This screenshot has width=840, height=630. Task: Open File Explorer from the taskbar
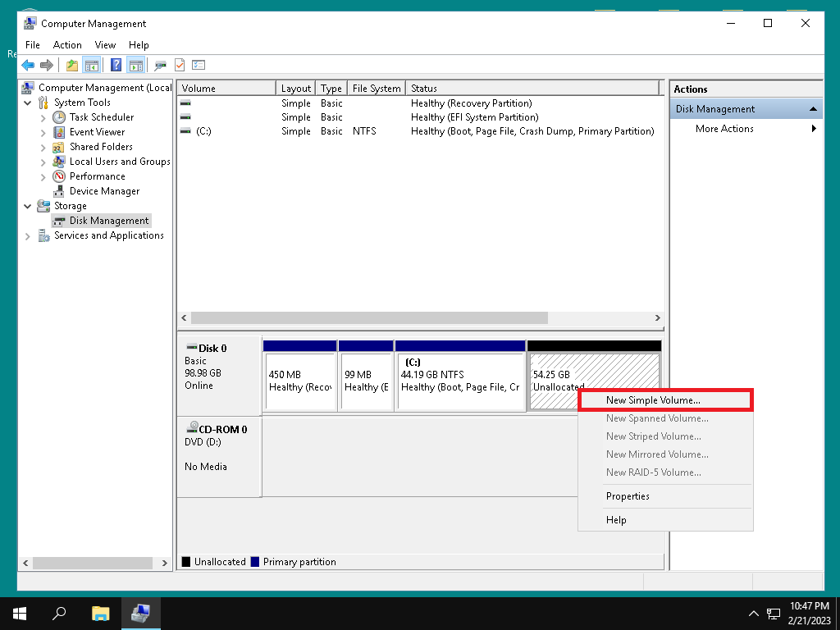point(100,613)
